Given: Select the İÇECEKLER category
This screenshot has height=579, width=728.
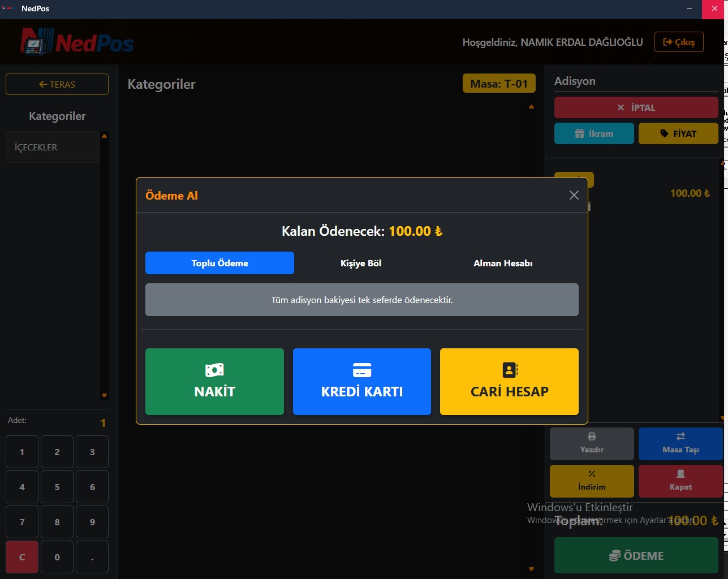Looking at the screenshot, I should point(53,147).
